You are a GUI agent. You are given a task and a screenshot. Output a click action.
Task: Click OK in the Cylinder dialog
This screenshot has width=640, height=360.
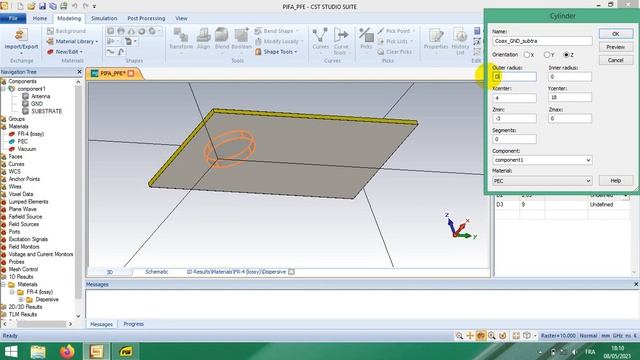coord(616,34)
